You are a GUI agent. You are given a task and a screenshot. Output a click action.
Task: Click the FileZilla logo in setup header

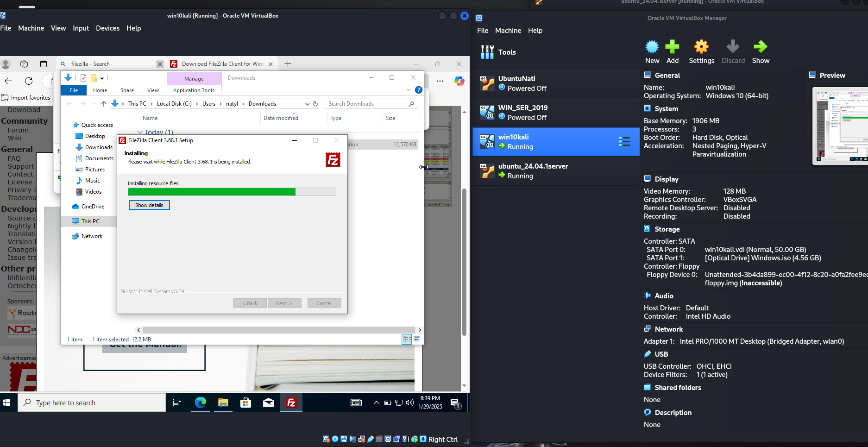tap(333, 160)
